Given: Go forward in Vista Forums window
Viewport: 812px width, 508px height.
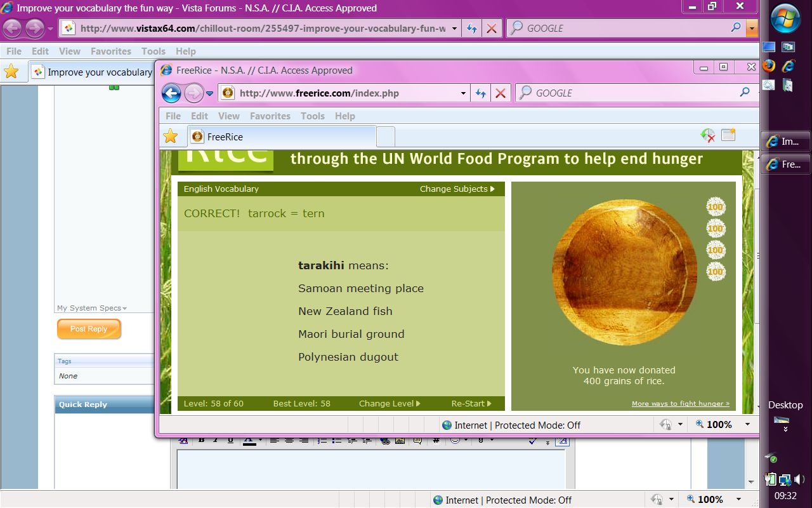Looking at the screenshot, I should click(35, 29).
